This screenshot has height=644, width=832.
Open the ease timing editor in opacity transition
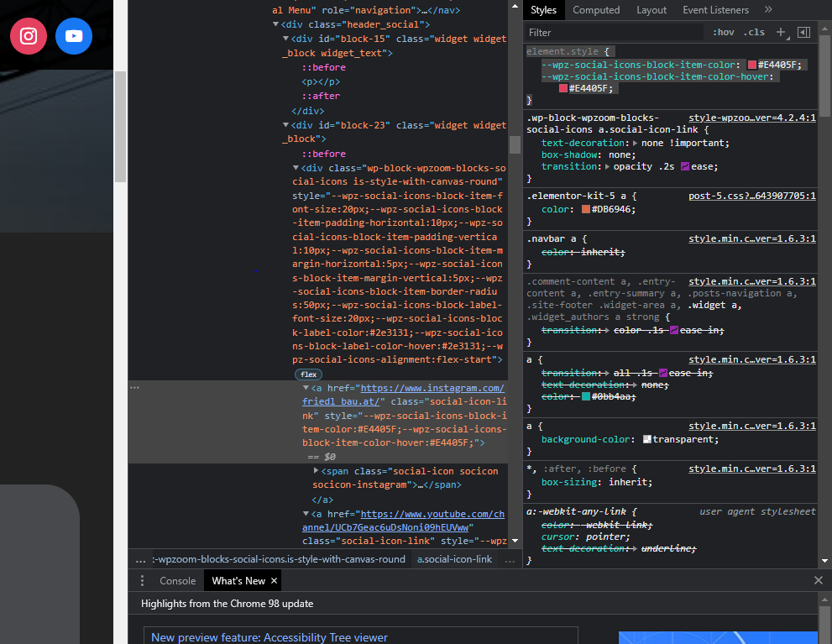685,166
